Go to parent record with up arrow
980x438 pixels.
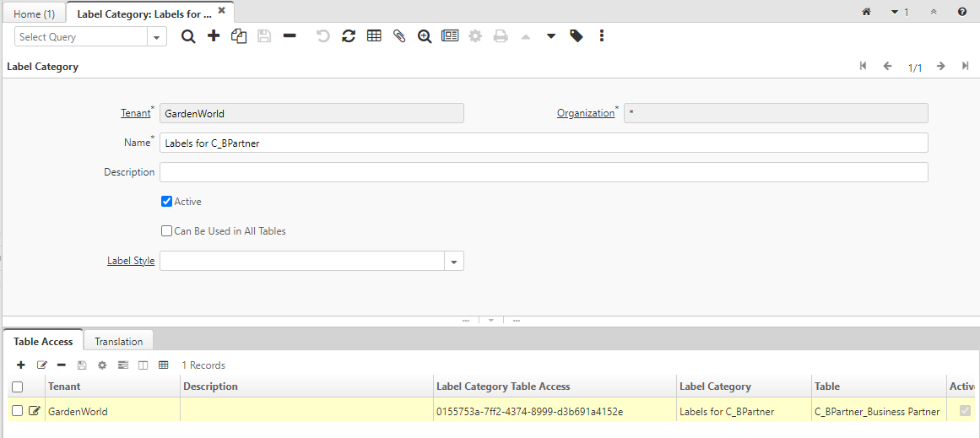(526, 37)
